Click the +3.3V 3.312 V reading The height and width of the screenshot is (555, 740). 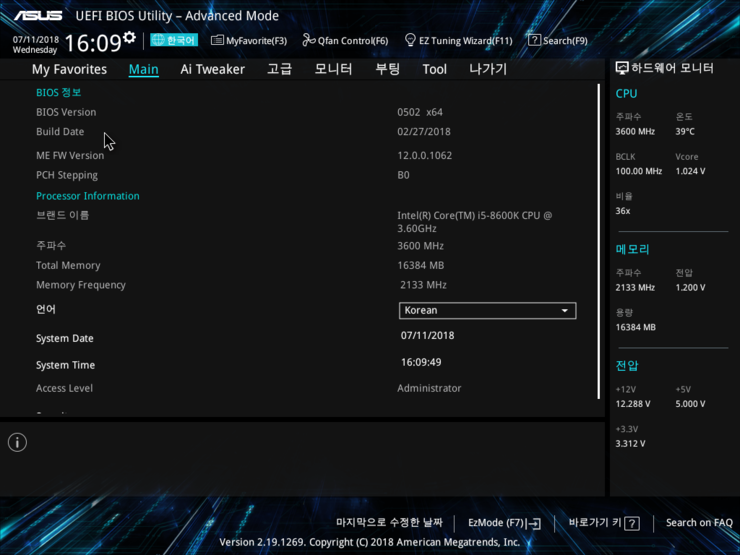tap(631, 444)
